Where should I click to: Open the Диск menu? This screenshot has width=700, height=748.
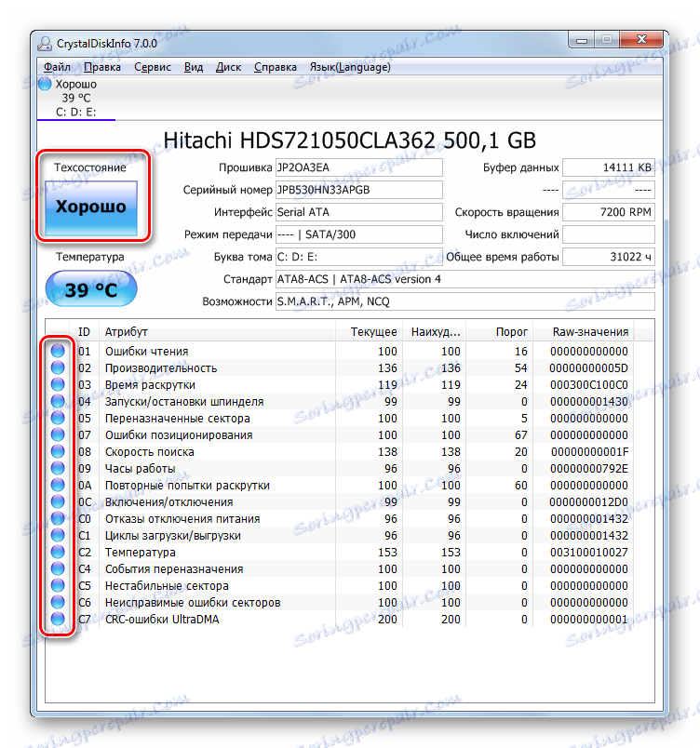(x=228, y=67)
